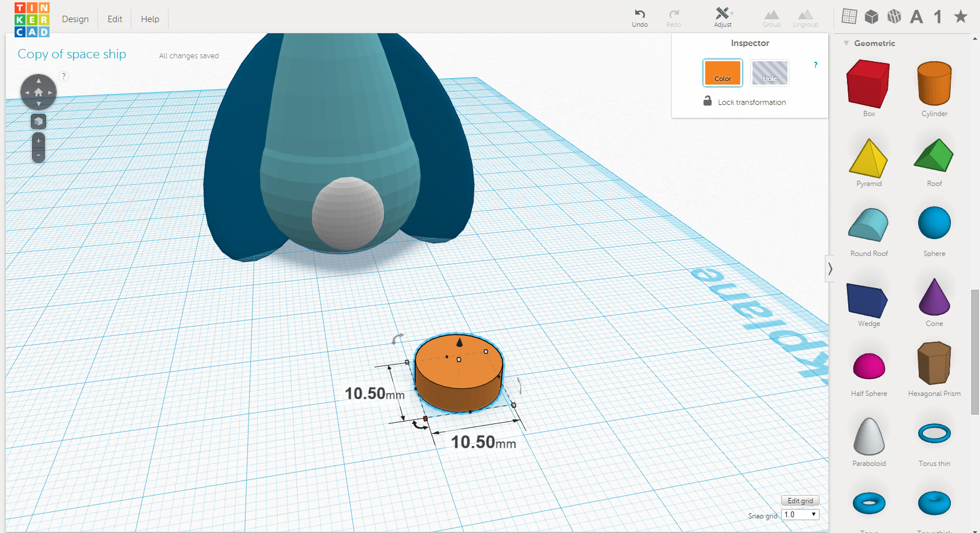
Task: Open the Help menu
Action: [150, 19]
